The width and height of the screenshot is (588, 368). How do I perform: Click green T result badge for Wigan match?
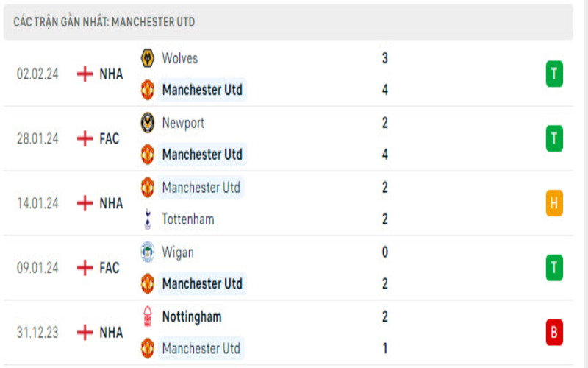554,268
